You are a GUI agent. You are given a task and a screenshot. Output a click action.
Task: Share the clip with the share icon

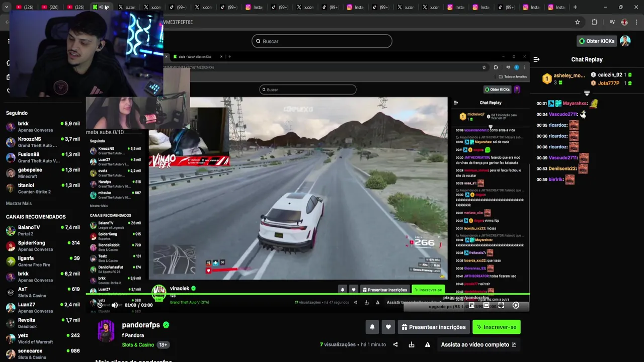point(395,344)
